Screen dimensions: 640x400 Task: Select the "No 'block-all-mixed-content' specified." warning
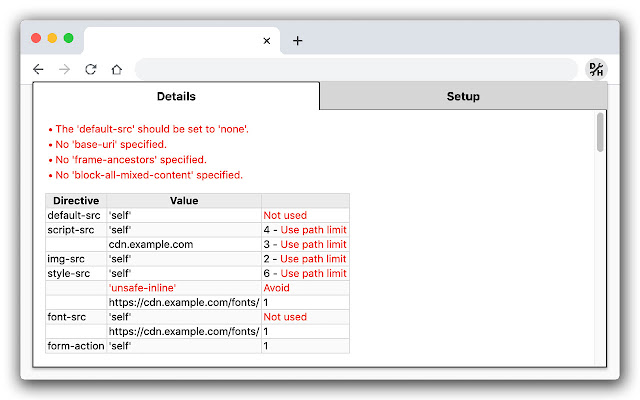[x=149, y=175]
